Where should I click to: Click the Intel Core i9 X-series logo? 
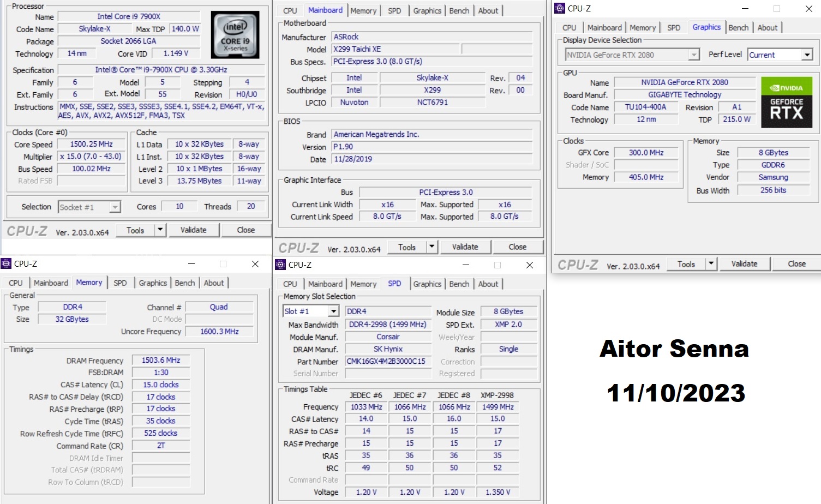click(x=235, y=34)
